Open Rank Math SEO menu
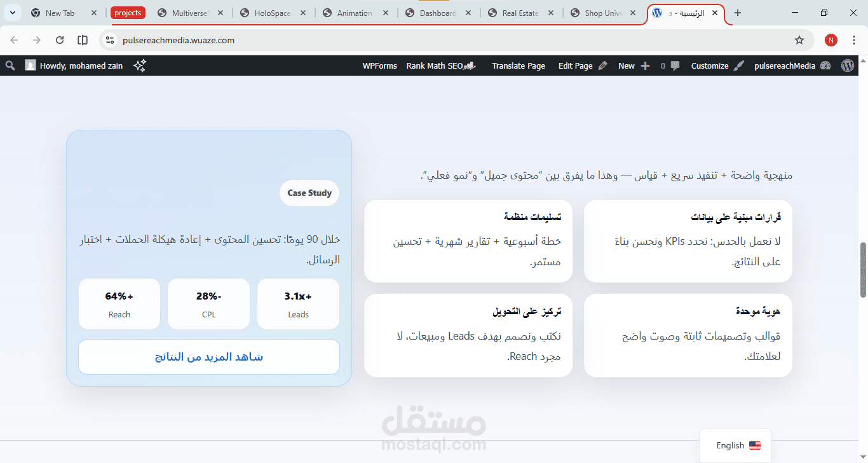This screenshot has height=463, width=868. pyautogui.click(x=441, y=66)
